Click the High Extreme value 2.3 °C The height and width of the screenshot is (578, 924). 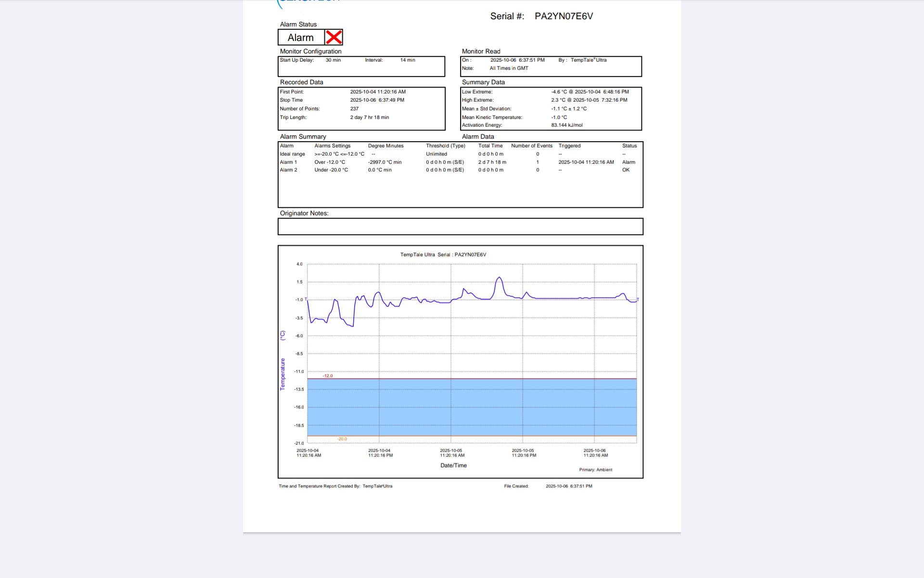pyautogui.click(x=558, y=100)
